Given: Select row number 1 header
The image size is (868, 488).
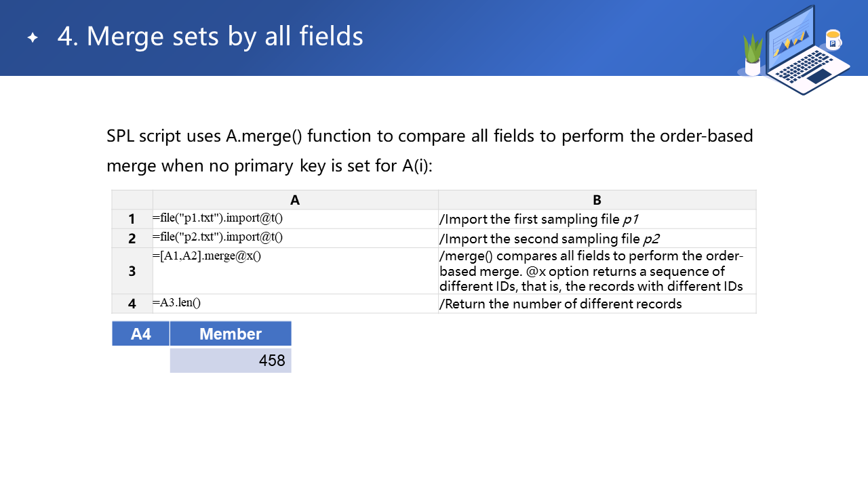Looking at the screenshot, I should point(132,220).
